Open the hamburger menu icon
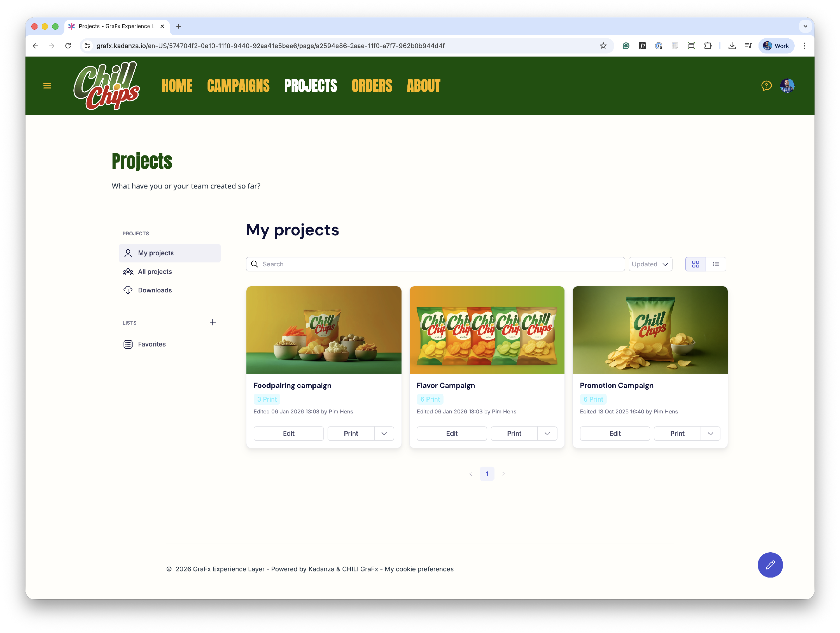The width and height of the screenshot is (840, 633). click(47, 86)
